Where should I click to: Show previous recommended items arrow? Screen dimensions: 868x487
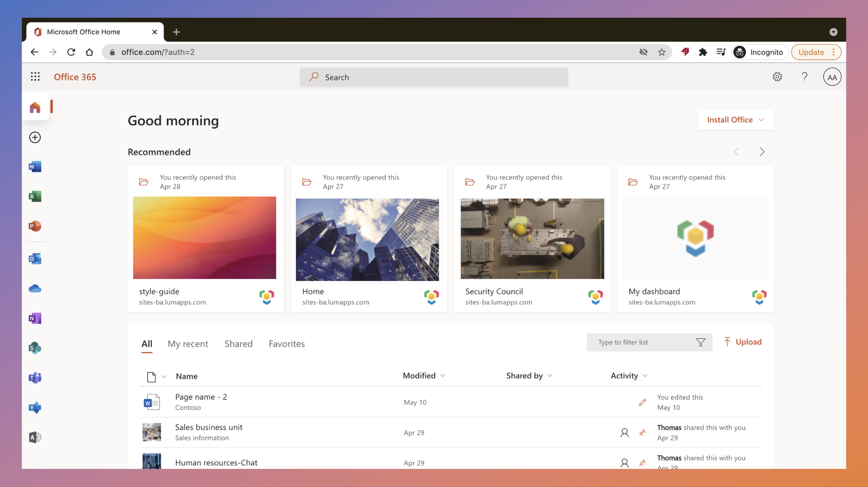pos(737,152)
